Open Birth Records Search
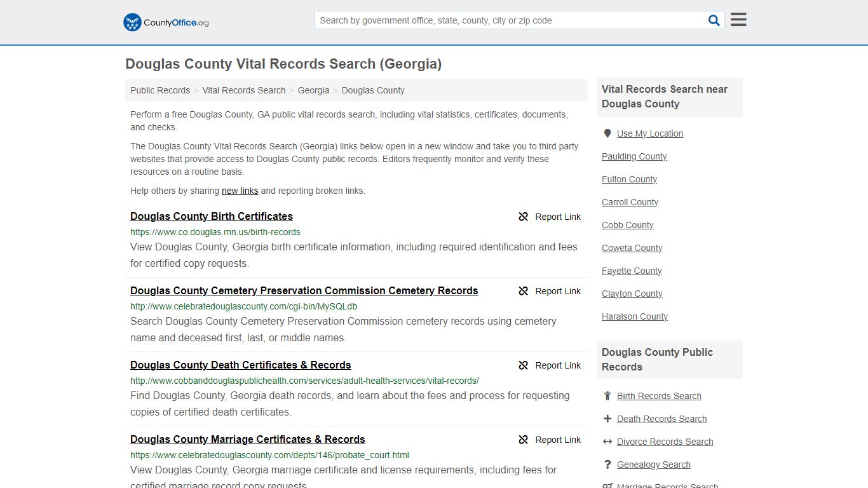This screenshot has height=488, width=868. [659, 396]
